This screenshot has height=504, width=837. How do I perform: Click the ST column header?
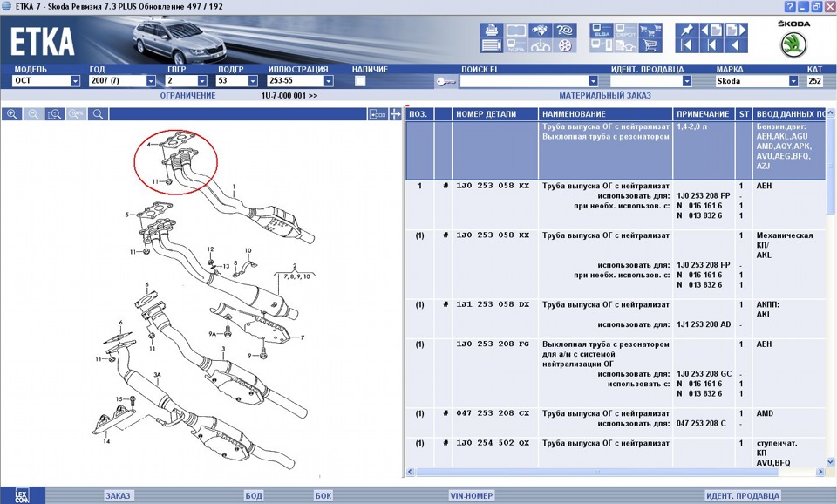click(x=744, y=113)
